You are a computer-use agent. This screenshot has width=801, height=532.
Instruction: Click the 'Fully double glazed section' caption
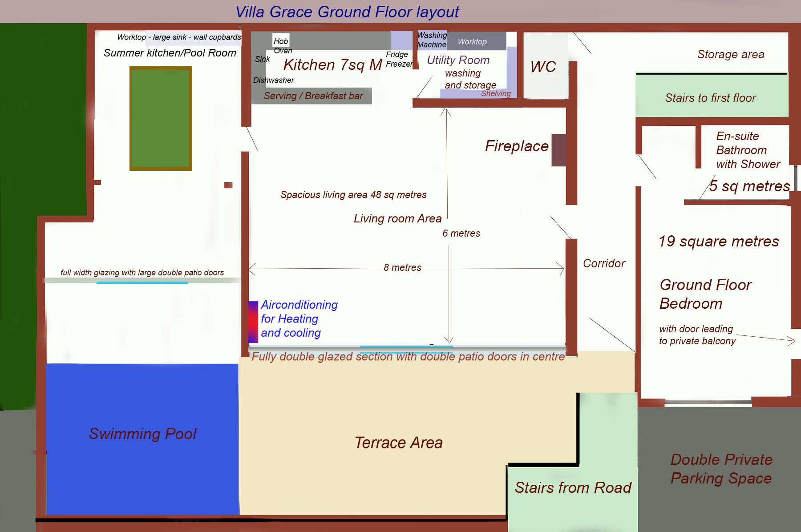(x=408, y=357)
